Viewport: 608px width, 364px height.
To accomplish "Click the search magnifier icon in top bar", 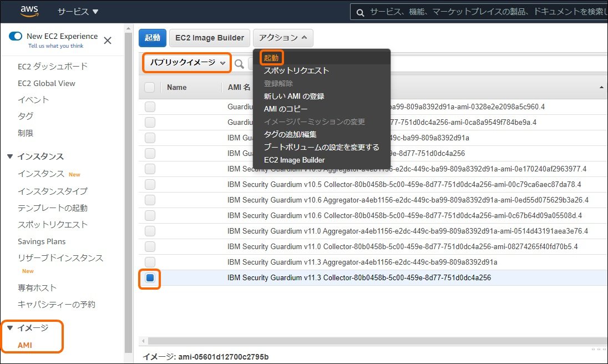I will pyautogui.click(x=360, y=12).
